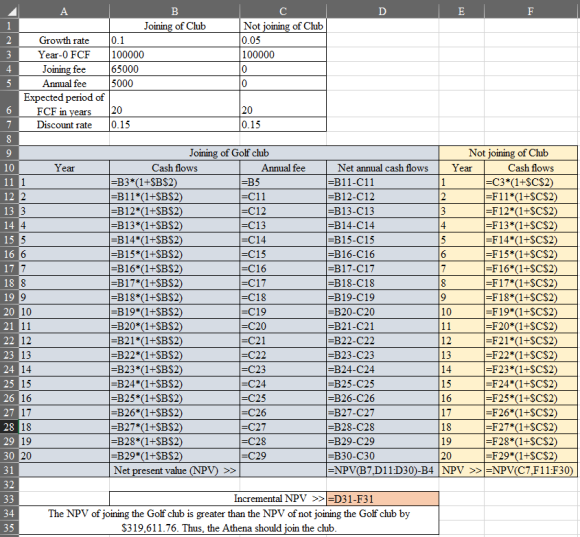Select cell with =NPV(C7,F11:F30) formula
The image size is (580, 537).
531,470
